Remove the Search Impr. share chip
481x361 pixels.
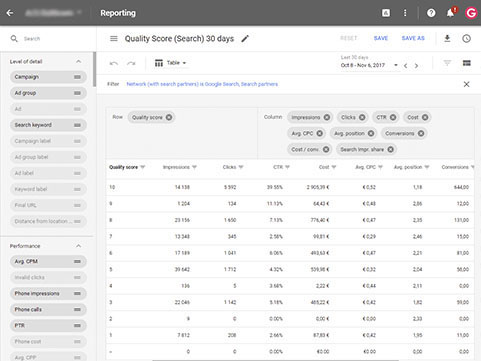(x=390, y=149)
